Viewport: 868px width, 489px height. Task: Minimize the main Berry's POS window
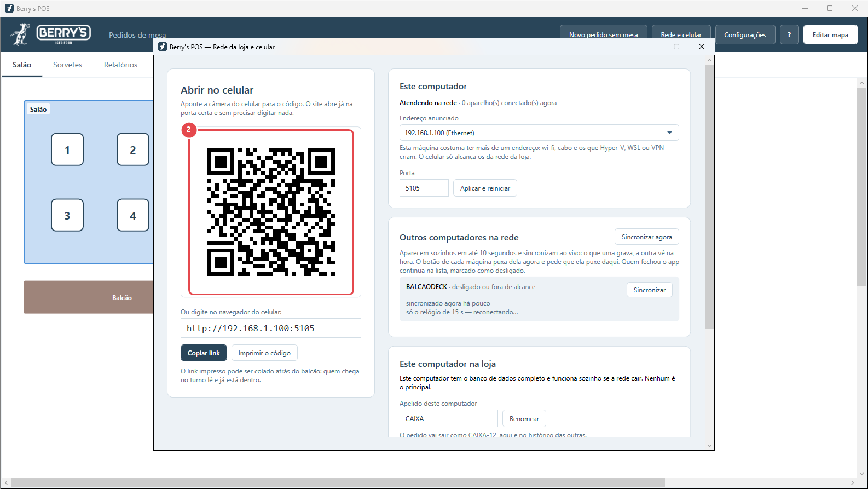click(x=805, y=8)
